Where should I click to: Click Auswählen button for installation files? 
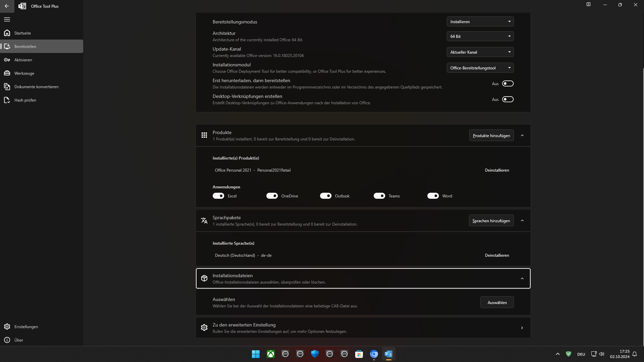497,302
